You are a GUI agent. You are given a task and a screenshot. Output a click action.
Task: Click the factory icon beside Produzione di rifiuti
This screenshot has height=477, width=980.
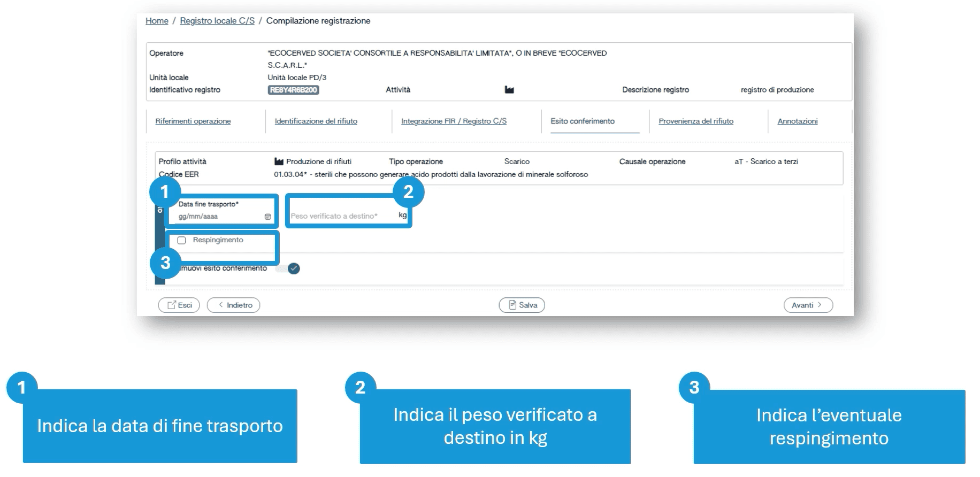click(x=279, y=161)
